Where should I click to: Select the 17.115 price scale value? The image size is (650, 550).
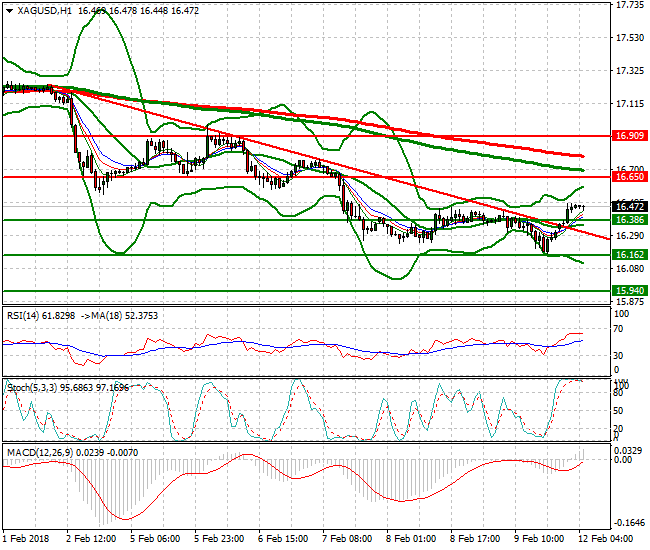coord(629,104)
